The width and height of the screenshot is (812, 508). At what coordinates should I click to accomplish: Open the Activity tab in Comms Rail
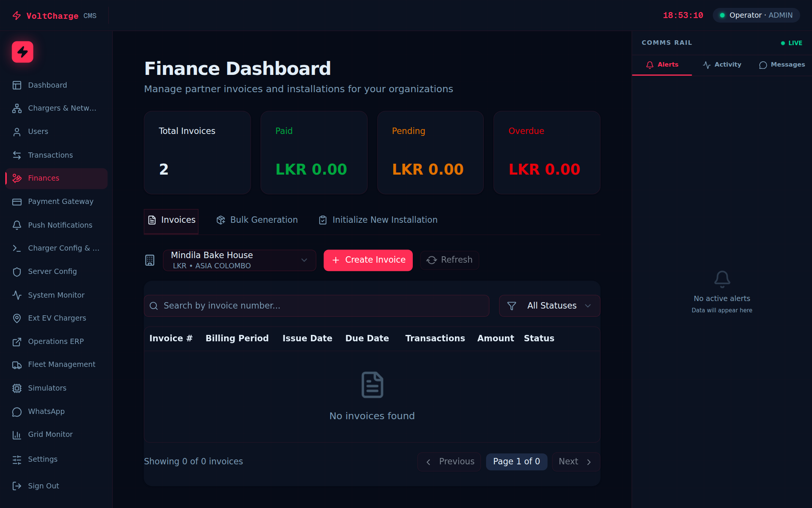tap(722, 64)
